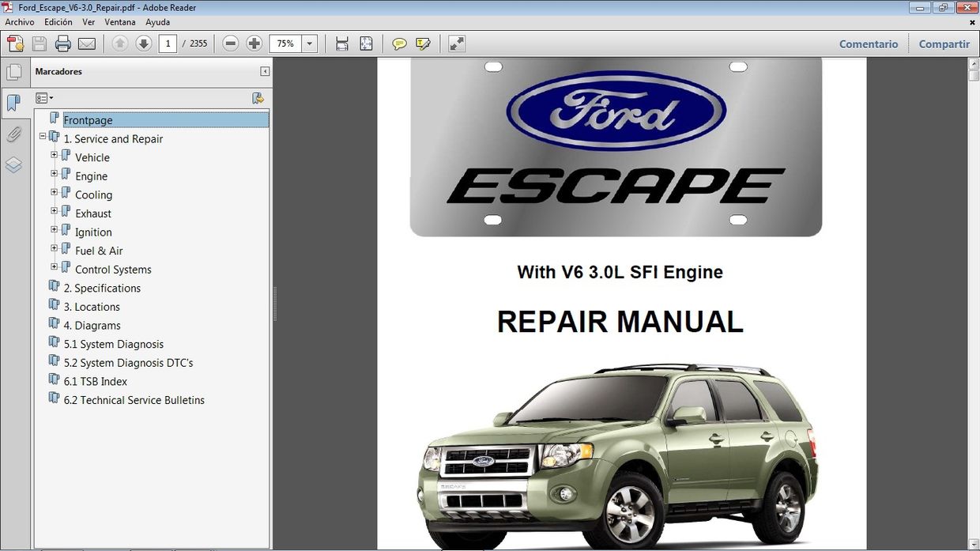Viewport: 980px width, 551px height.
Task: Open the Ver menu
Action: pyautogui.click(x=89, y=22)
